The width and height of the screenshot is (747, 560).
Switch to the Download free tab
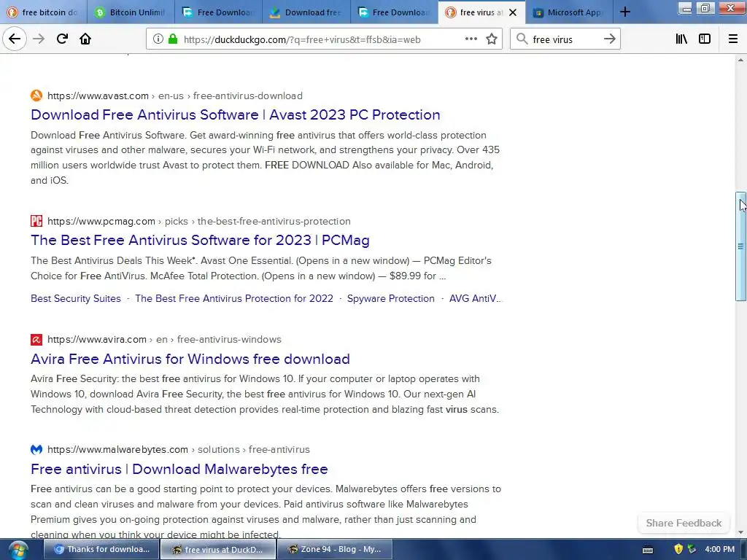click(x=306, y=12)
